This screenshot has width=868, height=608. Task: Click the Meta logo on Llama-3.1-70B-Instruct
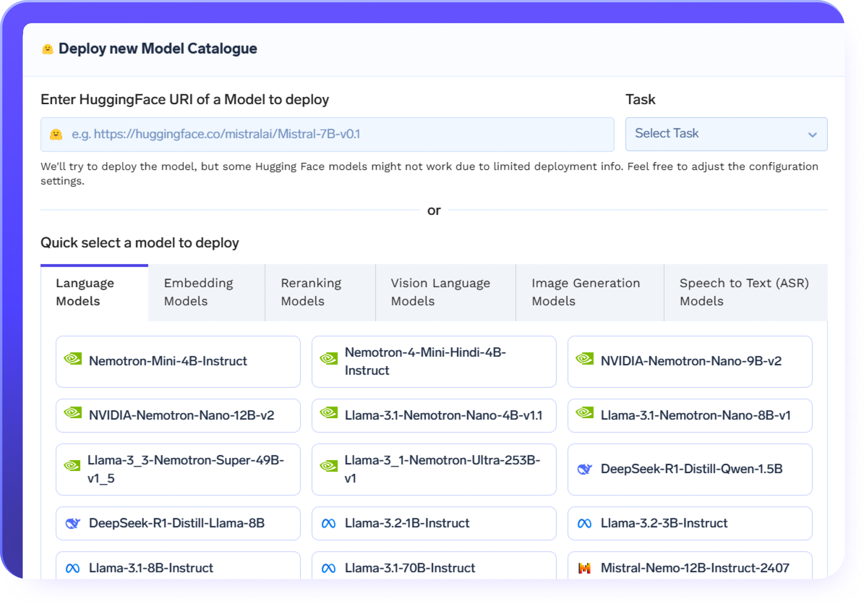pos(328,568)
